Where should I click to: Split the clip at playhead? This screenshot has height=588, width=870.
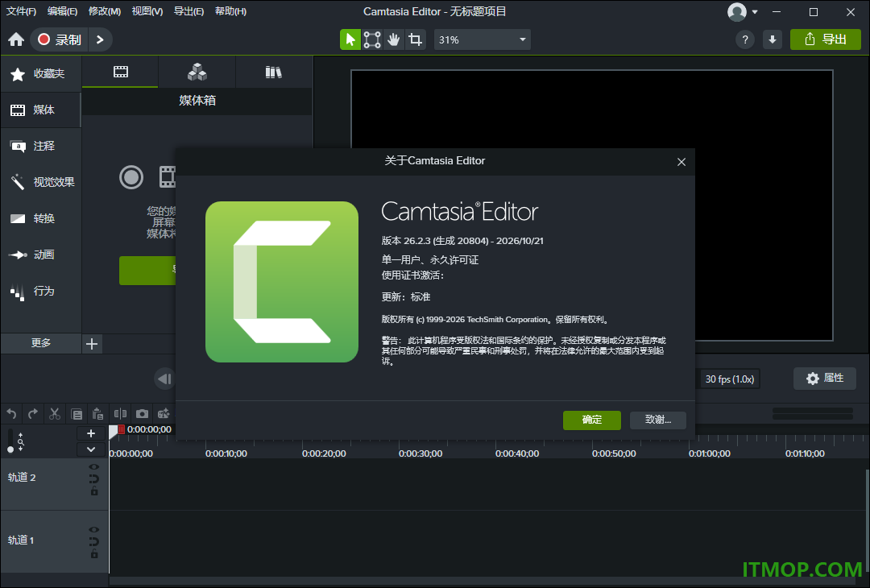click(x=120, y=414)
